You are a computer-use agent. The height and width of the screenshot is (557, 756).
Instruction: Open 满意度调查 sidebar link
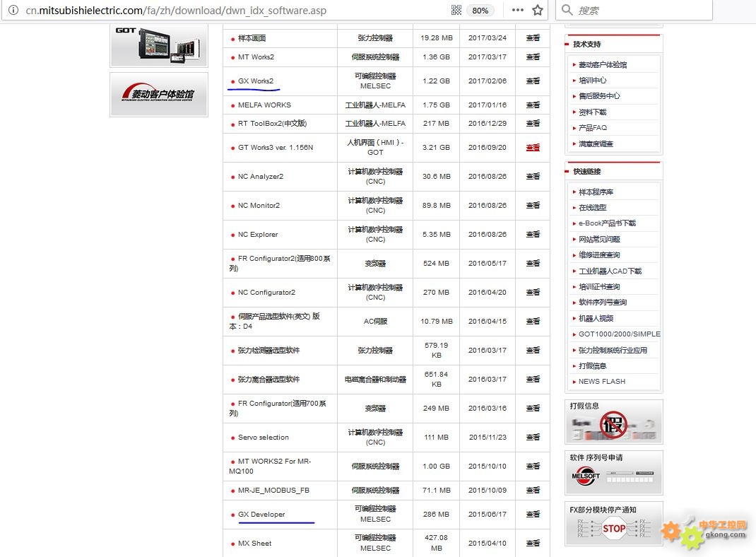pos(596,143)
